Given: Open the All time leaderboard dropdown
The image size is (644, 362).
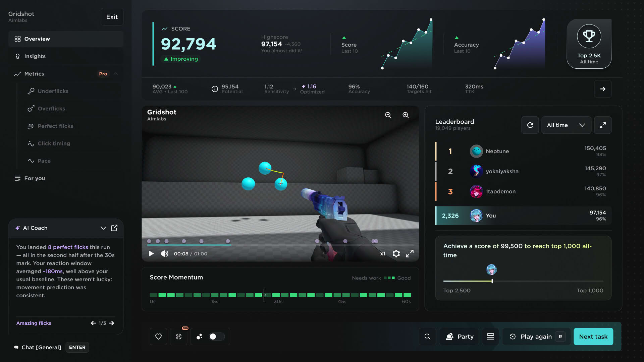Looking at the screenshot, I should click(566, 125).
